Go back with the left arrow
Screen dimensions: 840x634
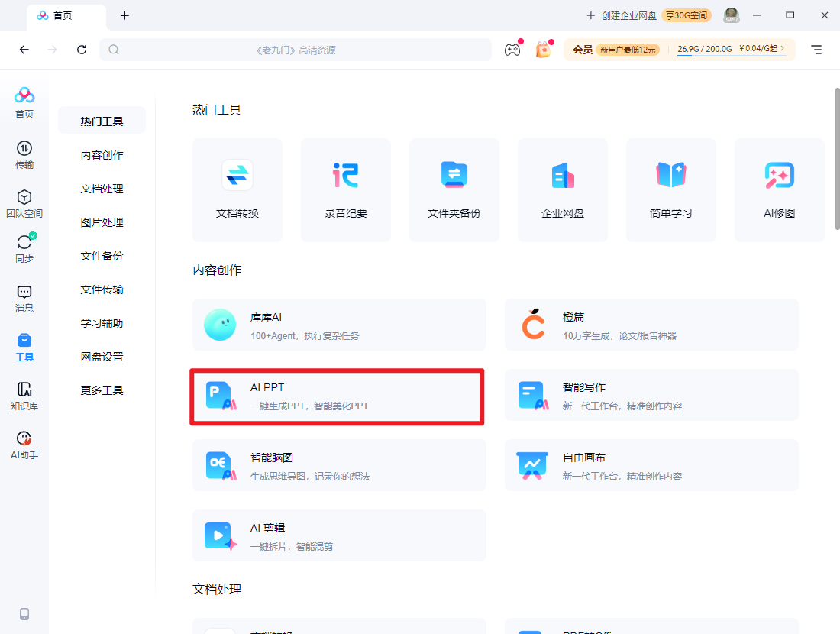pyautogui.click(x=24, y=50)
